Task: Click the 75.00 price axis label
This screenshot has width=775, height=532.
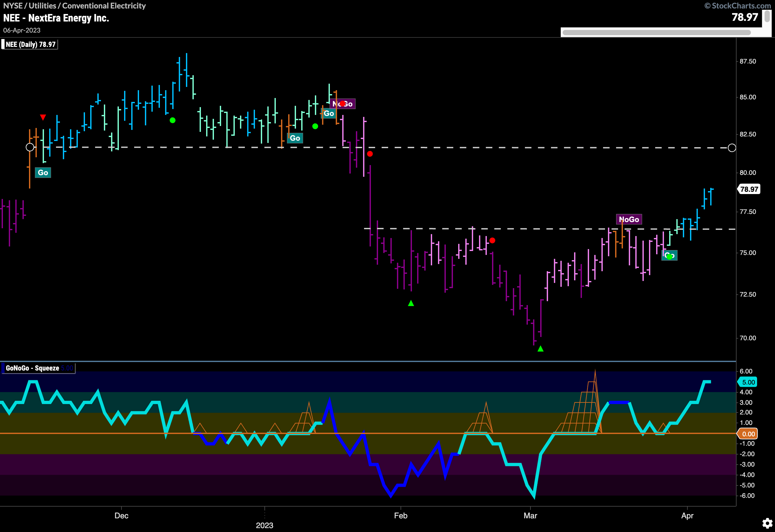Action: 748,253
